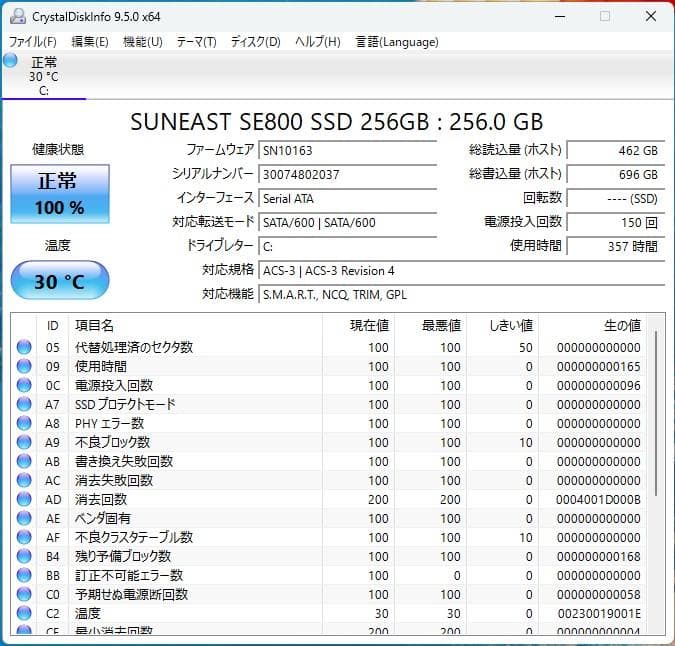Image resolution: width=675 pixels, height=646 pixels.
Task: Select the 不良クラスタテーブル数 row
Action: [328, 537]
